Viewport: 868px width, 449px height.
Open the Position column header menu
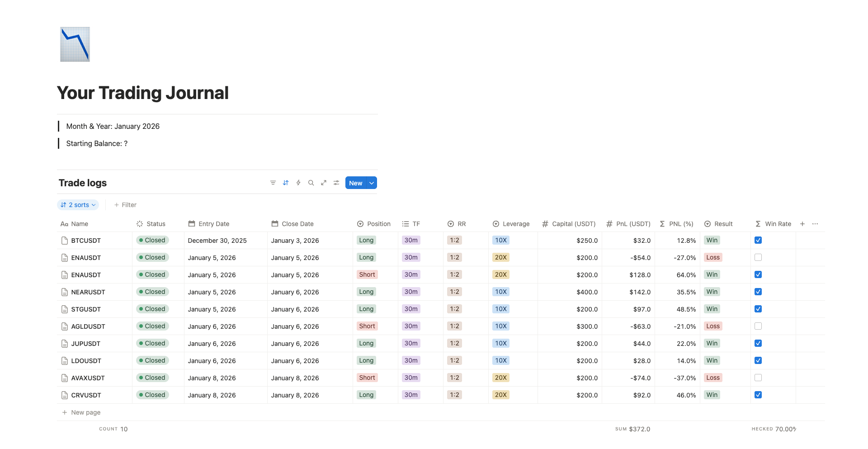374,224
